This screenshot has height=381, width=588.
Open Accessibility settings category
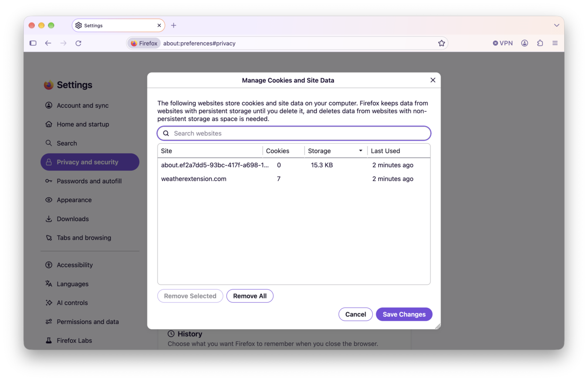click(x=90, y=265)
